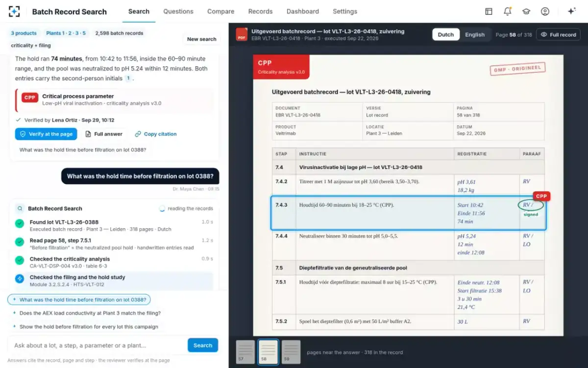Copy citation link
The width and height of the screenshot is (588, 368).
click(x=156, y=134)
